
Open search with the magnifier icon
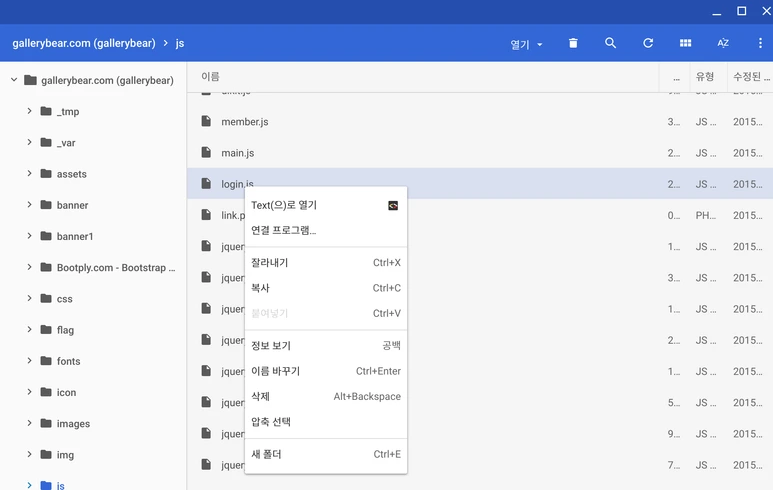(x=610, y=43)
